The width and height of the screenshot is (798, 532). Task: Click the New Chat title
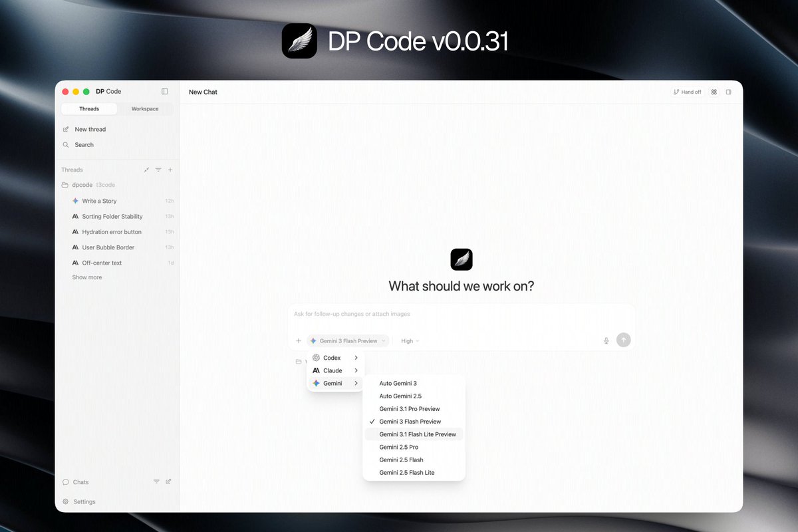coord(203,92)
